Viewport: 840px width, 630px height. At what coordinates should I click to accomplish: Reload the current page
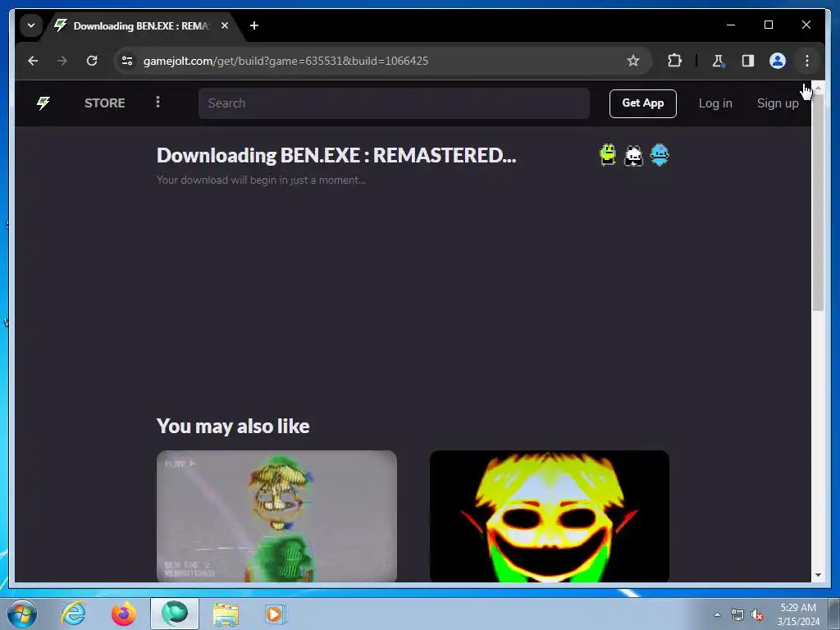(92, 61)
